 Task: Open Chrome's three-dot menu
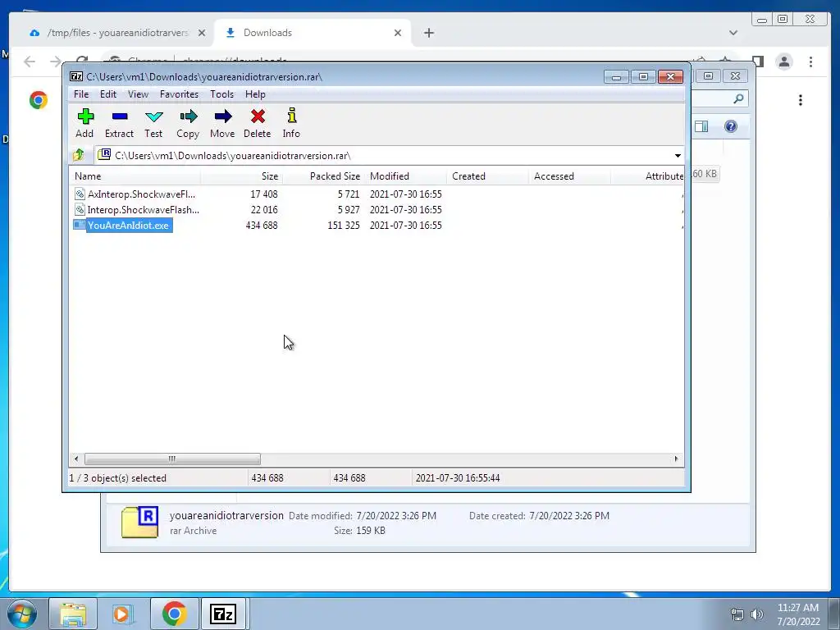(810, 62)
